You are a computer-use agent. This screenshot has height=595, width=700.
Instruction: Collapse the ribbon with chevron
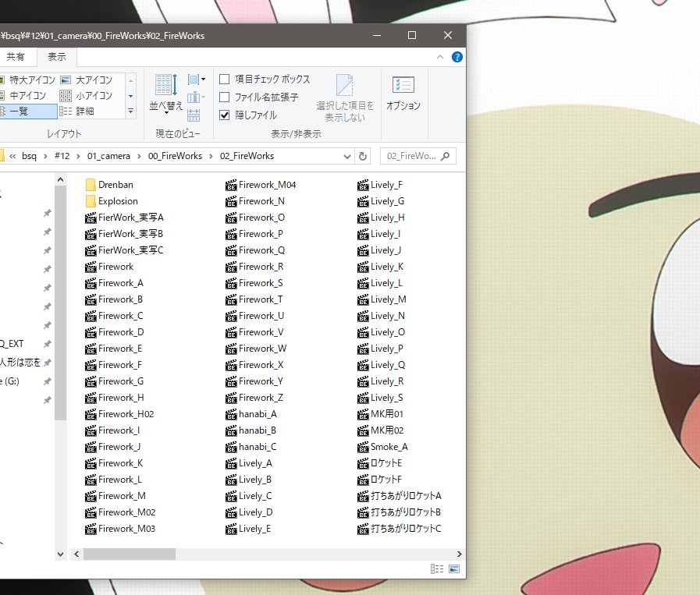(x=439, y=57)
